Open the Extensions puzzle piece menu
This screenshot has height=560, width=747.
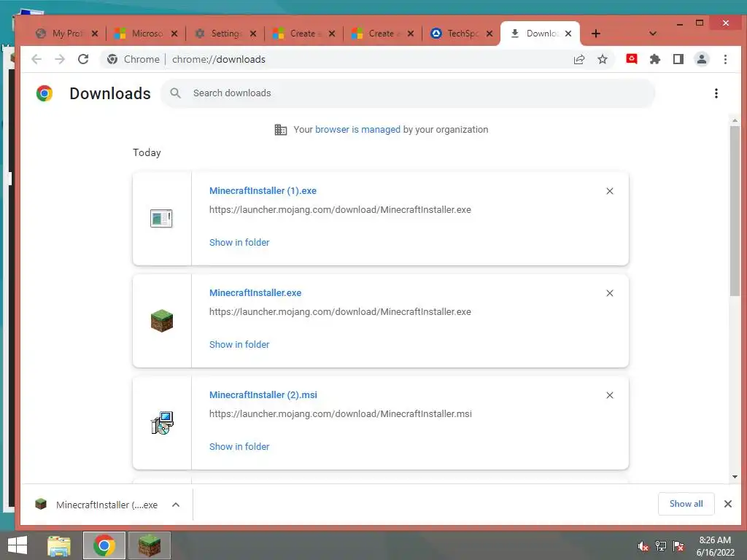click(x=655, y=59)
